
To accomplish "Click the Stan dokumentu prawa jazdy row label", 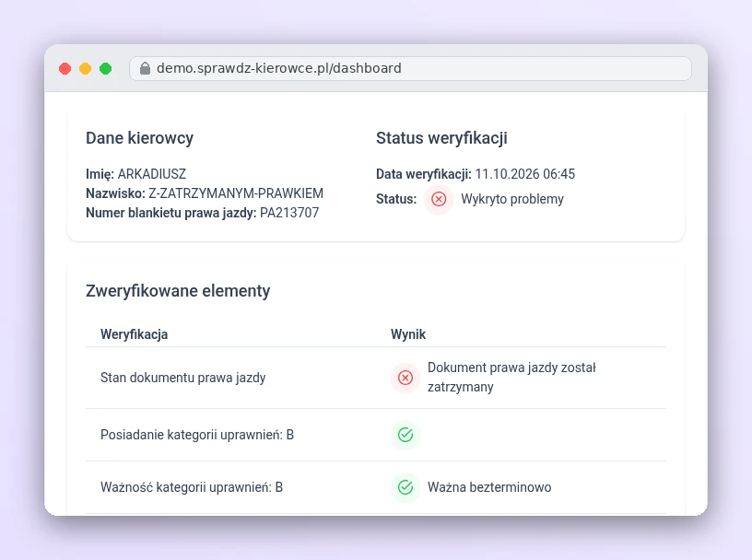I will (183, 378).
